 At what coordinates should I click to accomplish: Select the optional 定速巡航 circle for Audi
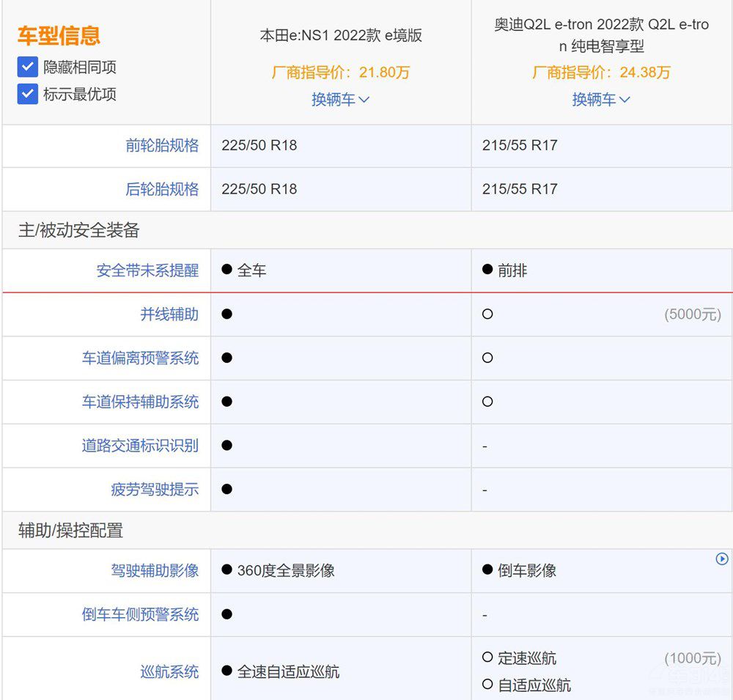(x=487, y=657)
